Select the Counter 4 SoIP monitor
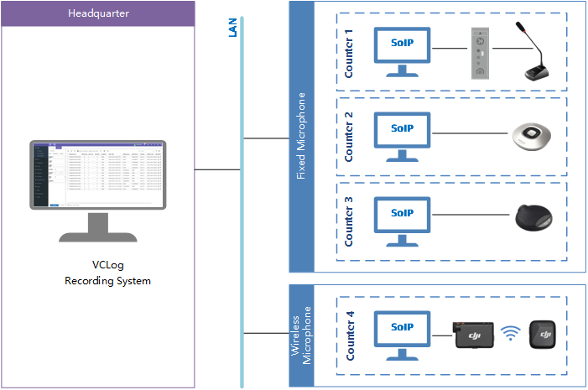The width and height of the screenshot is (588, 390). pos(403,332)
